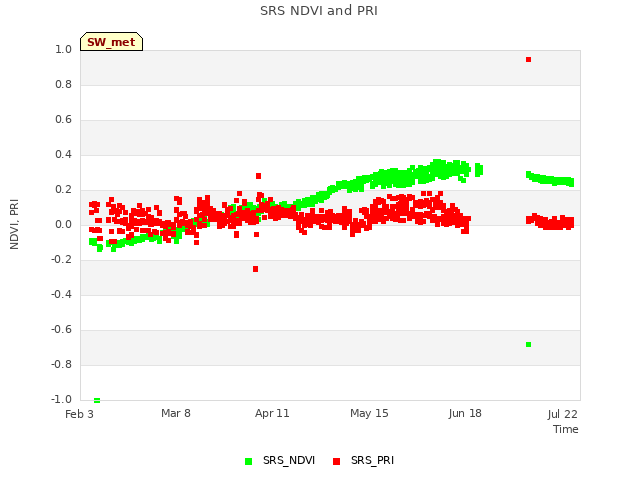640x480 pixels.
Task: Click the red outlier point near 0.95
Action: tap(529, 60)
